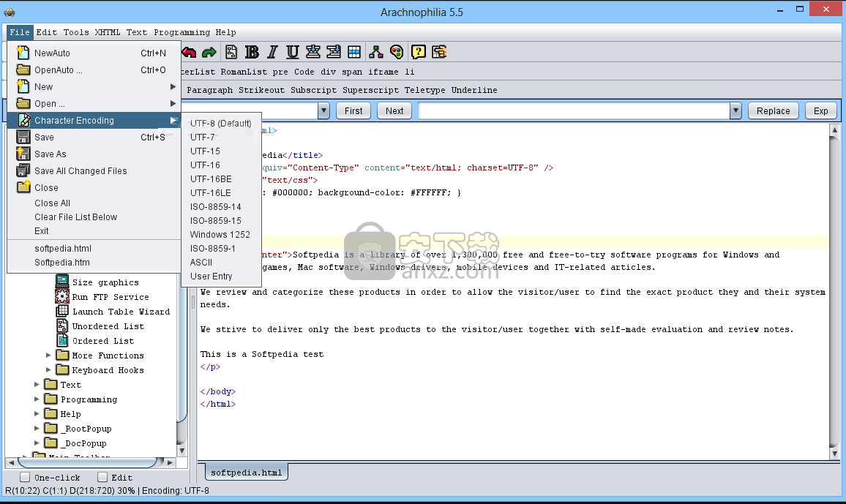Open the search field dropdown arrow
846x504 pixels.
click(x=323, y=110)
